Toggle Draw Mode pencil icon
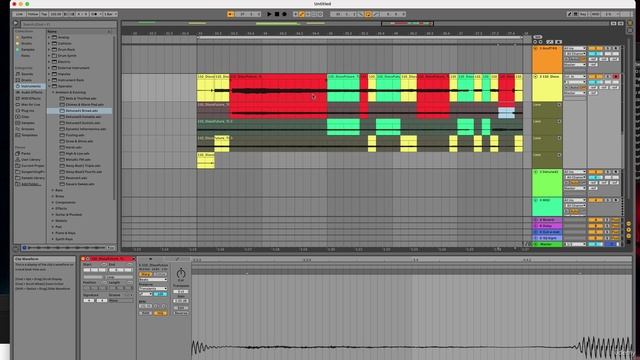This screenshot has height=360, width=640. point(569,14)
